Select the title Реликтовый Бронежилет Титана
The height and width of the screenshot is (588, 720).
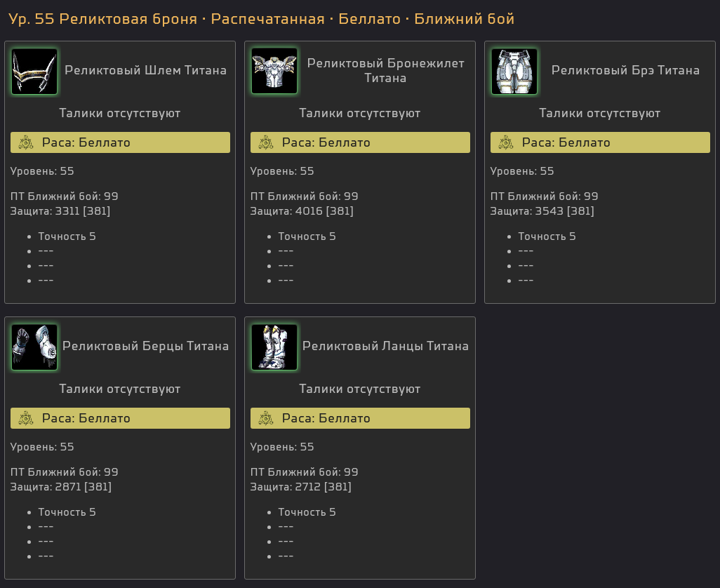click(x=386, y=71)
